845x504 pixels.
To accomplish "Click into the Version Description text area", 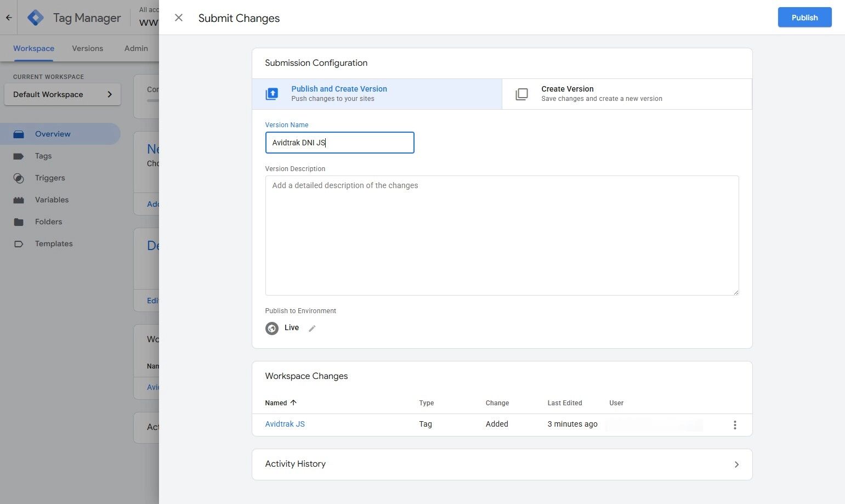I will [x=502, y=235].
